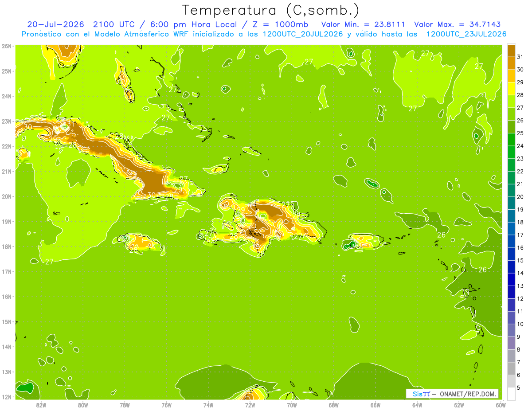Click the '70W' longitude axis label
The height and width of the screenshot is (411, 532).
292,405
